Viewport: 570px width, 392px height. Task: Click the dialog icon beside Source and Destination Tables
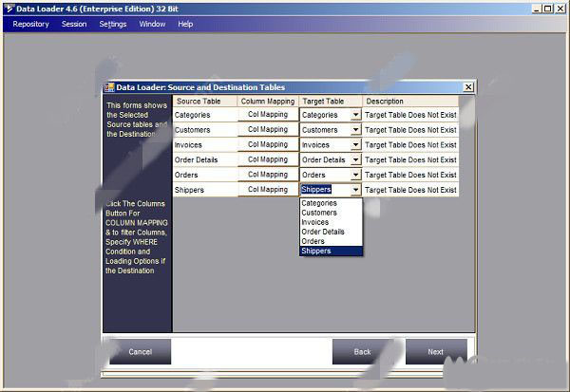pyautogui.click(x=109, y=87)
